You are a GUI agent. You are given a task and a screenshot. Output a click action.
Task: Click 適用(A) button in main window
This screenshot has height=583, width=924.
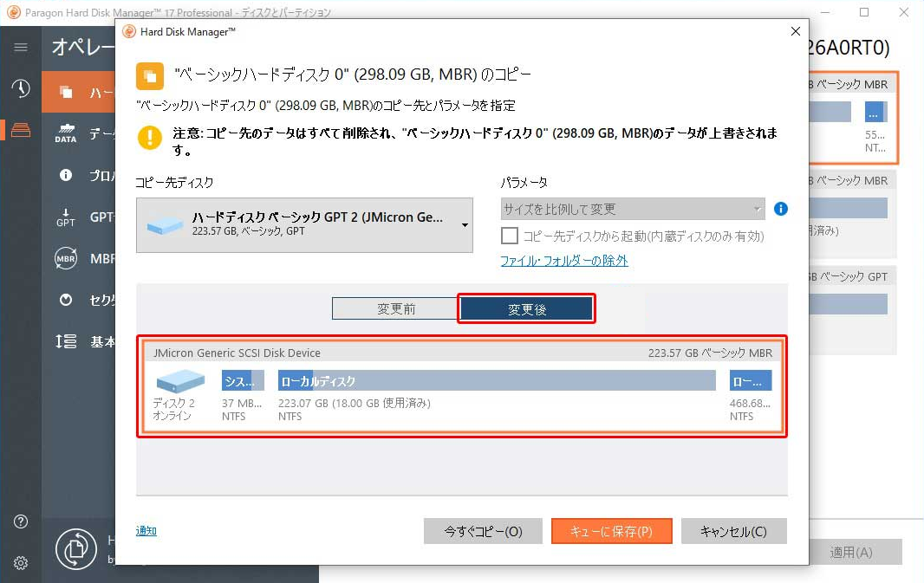coord(851,553)
